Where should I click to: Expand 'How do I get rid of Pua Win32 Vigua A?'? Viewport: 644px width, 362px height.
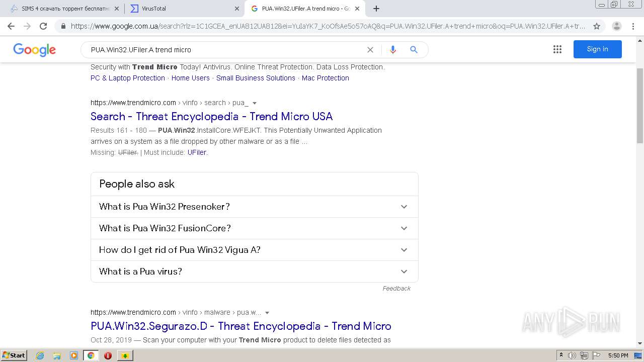(254, 250)
